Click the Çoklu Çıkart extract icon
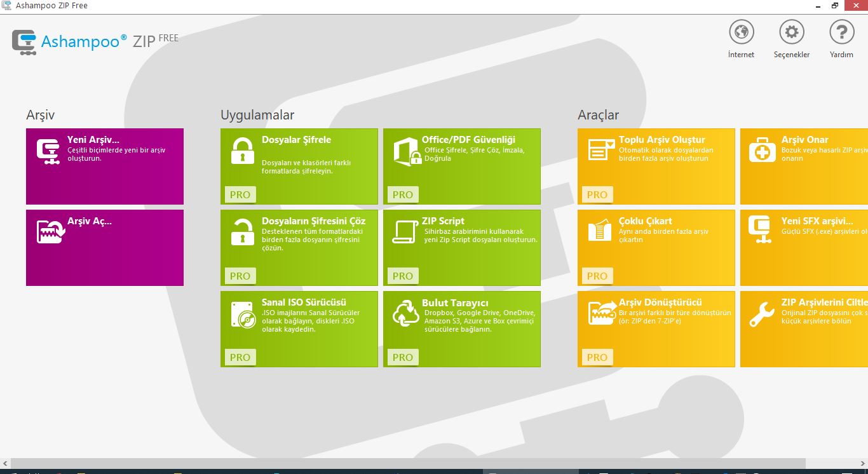Image resolution: width=868 pixels, height=474 pixels. coord(600,231)
